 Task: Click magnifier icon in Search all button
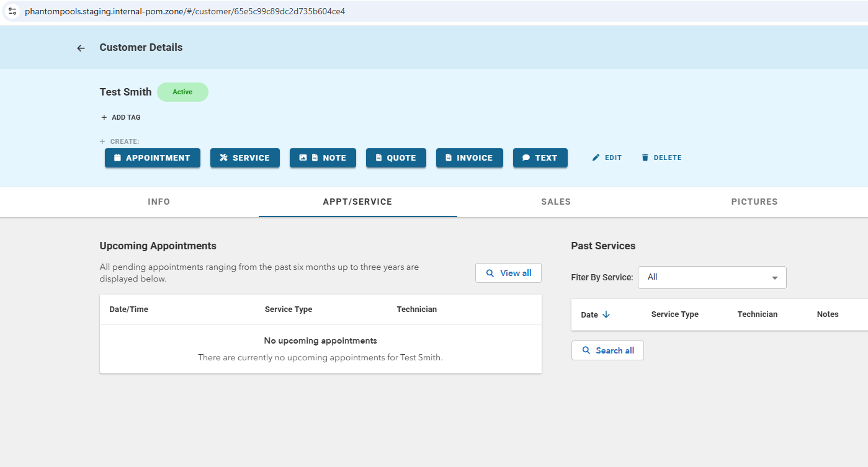pos(586,350)
